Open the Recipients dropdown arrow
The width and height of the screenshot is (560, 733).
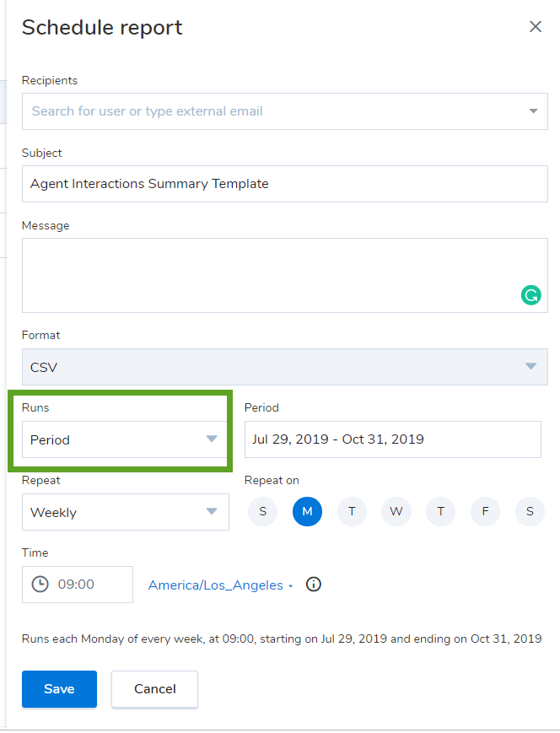[533, 111]
